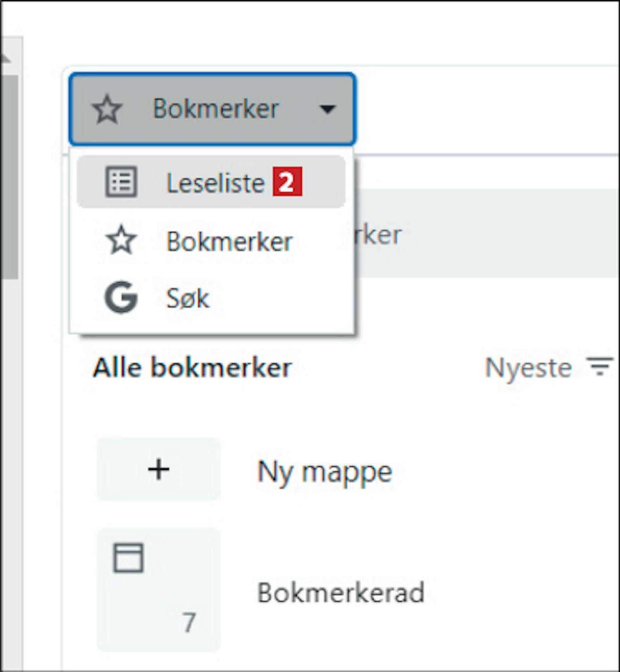This screenshot has width=620, height=672.
Task: Click the Alle bokmerker heading
Action: (x=192, y=367)
